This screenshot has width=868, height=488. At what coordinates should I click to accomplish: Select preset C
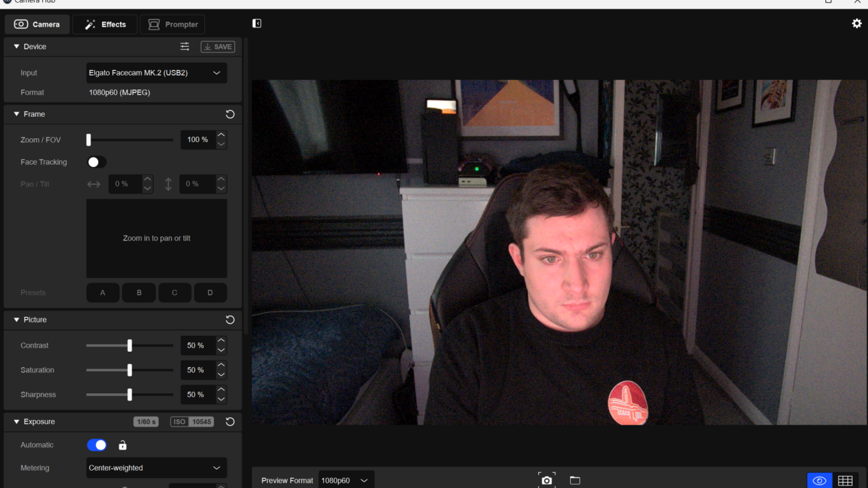pyautogui.click(x=174, y=292)
